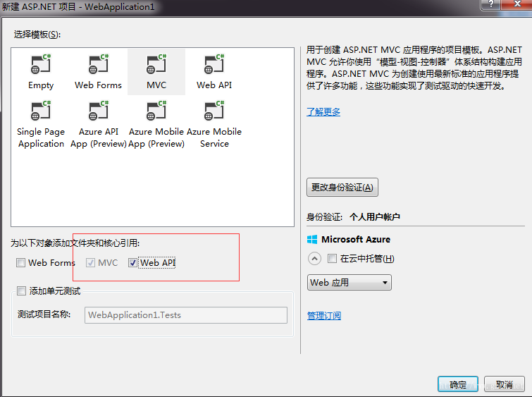Select Azure Mobile App (Preview) template icon
Image resolution: width=532 pixels, height=397 pixels.
click(x=156, y=111)
